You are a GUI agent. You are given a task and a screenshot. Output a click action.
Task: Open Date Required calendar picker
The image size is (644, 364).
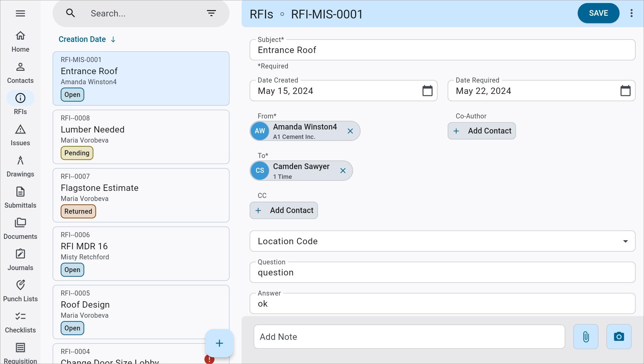[625, 91]
